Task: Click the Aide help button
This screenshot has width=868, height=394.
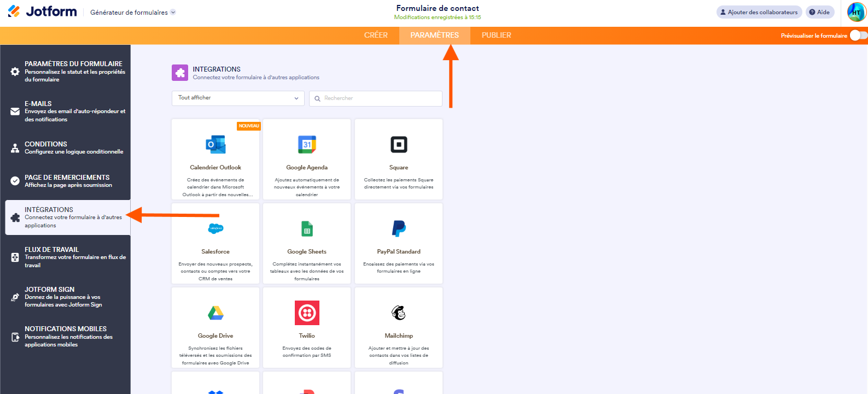Action: [820, 12]
